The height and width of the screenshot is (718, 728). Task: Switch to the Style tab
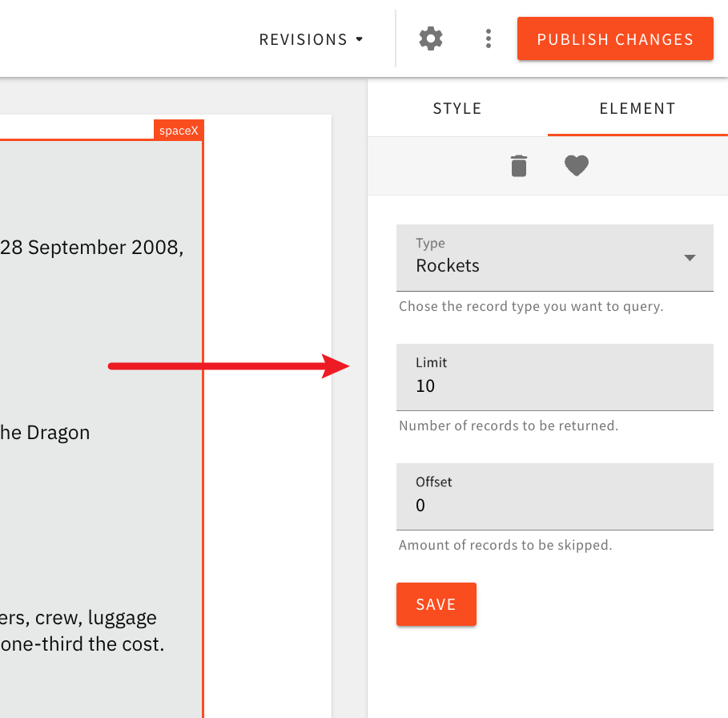(457, 108)
